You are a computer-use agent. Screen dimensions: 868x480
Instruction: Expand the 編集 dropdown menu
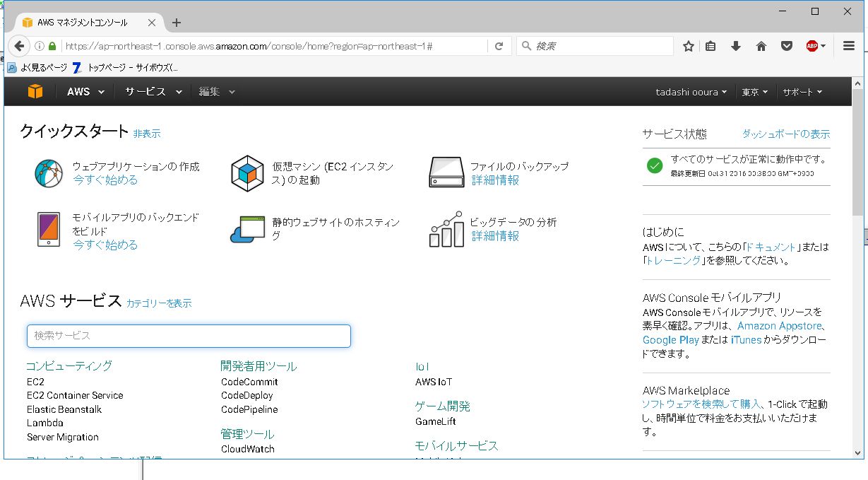217,92
